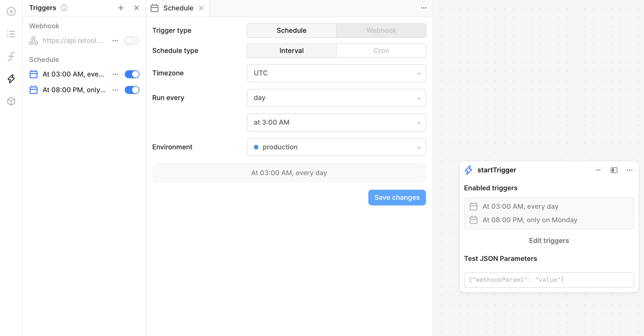Image resolution: width=644 pixels, height=336 pixels.
Task: Disable the 08:00 PM schedule toggle
Action: point(132,90)
